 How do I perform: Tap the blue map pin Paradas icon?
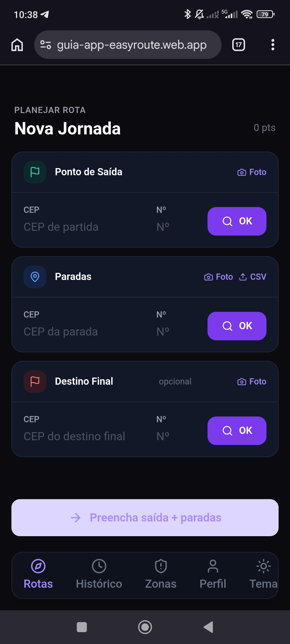tap(35, 277)
